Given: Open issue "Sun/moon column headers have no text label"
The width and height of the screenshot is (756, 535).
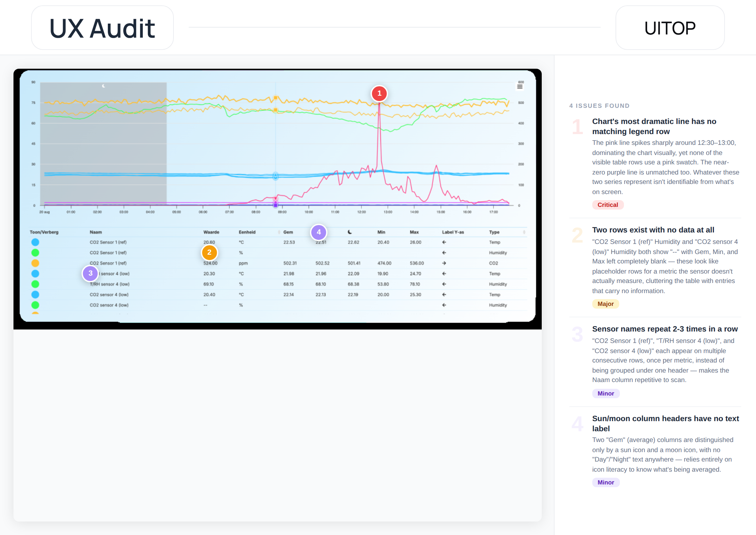Looking at the screenshot, I should 666,423.
